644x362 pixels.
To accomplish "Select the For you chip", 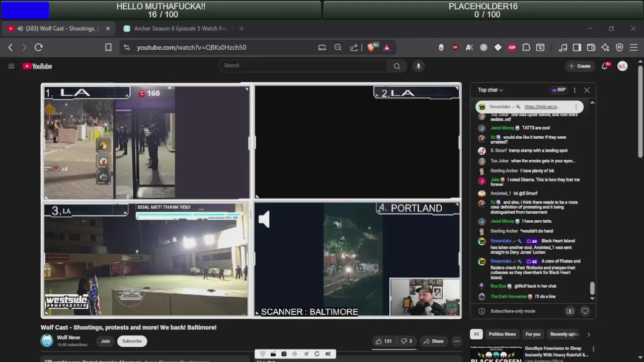I will 533,334.
